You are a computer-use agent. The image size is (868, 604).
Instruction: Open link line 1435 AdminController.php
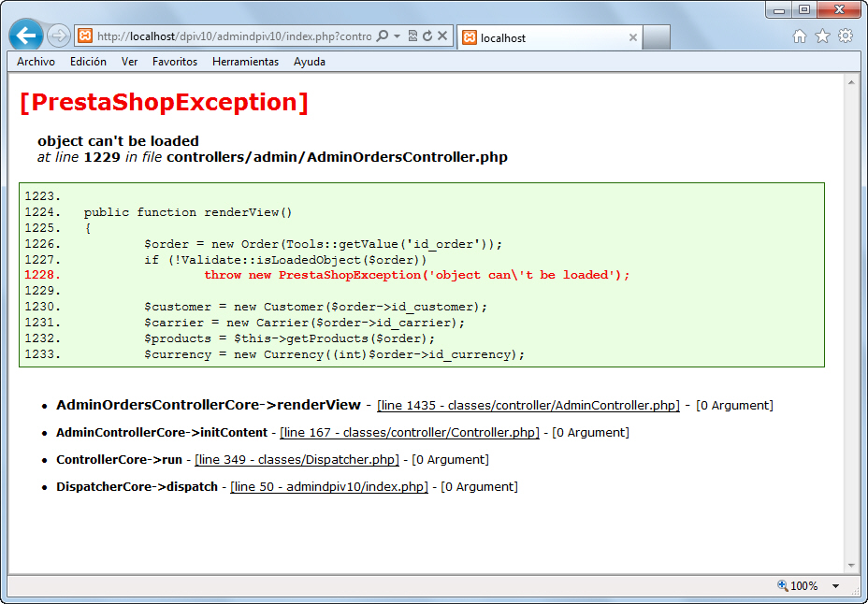(x=528, y=406)
